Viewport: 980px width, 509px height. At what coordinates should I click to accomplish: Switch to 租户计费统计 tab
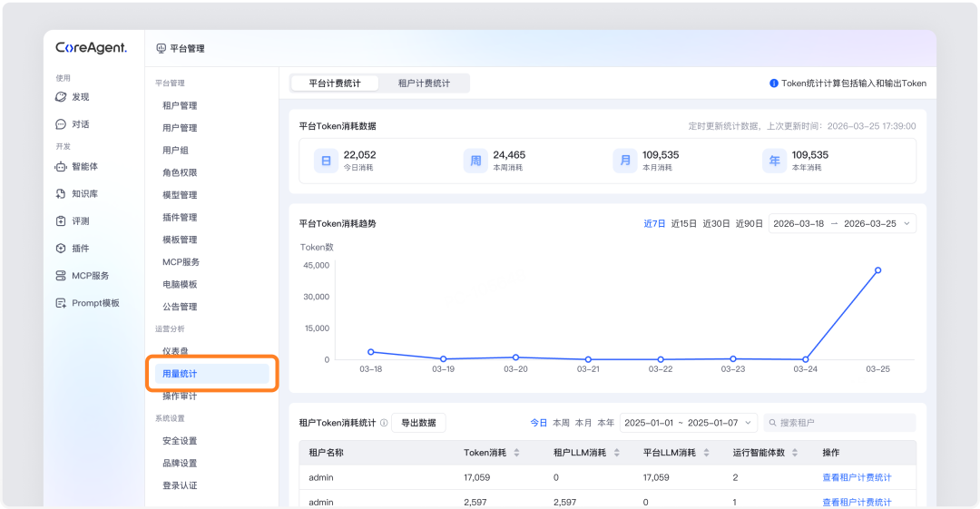pyautogui.click(x=424, y=83)
